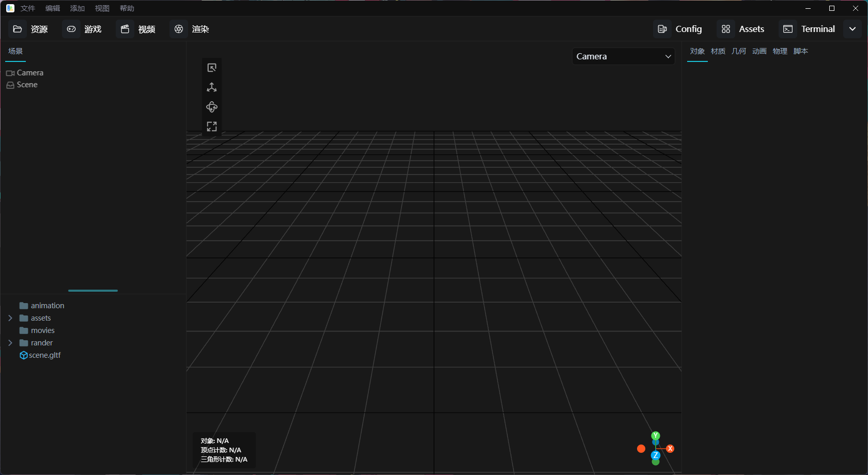Click the Assets grid icon

726,29
